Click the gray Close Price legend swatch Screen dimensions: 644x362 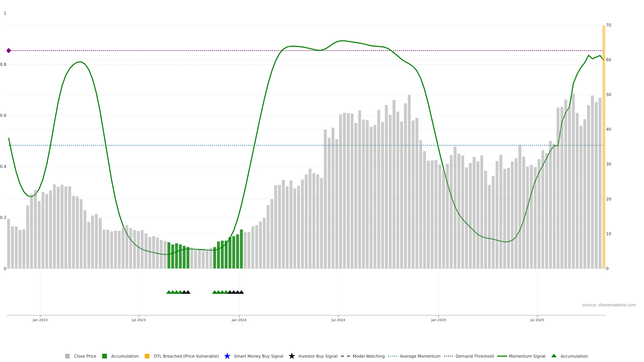pyautogui.click(x=67, y=356)
